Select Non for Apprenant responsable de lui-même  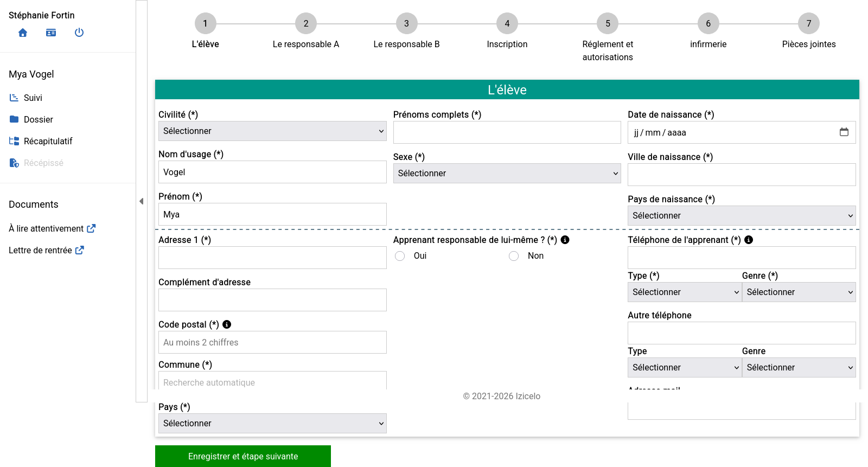click(514, 256)
